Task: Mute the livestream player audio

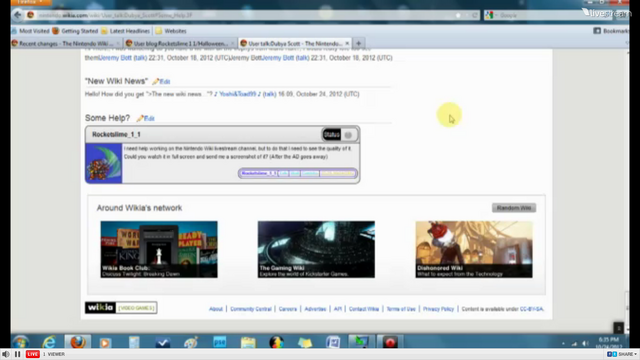Action: point(5,354)
